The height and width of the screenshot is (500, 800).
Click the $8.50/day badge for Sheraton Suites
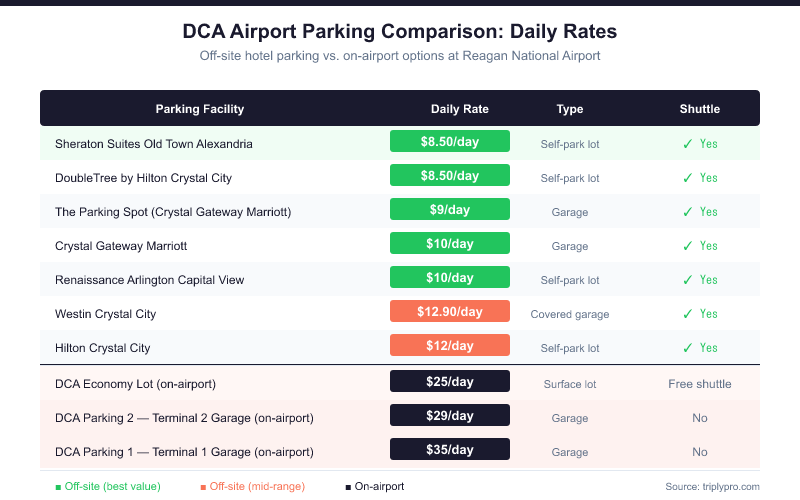tap(450, 142)
